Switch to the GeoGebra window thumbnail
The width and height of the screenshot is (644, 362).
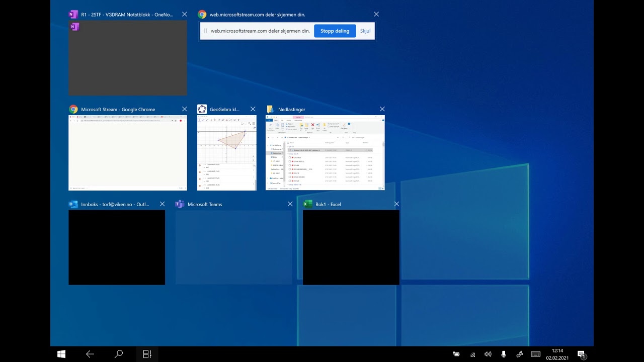(227, 153)
